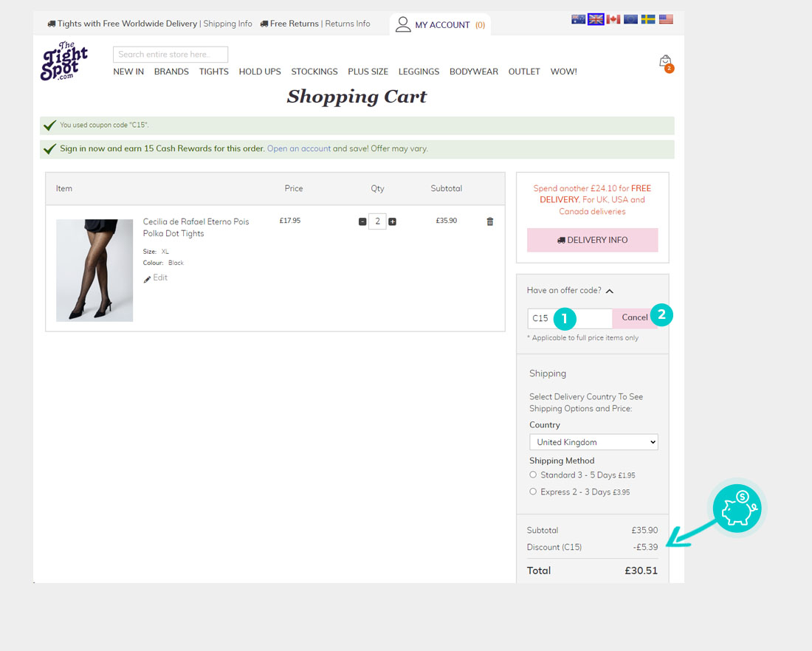Open the TIGHTS menu
The image size is (812, 651).
214,72
